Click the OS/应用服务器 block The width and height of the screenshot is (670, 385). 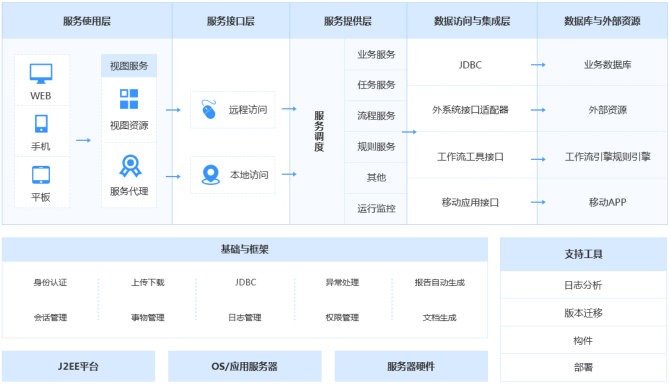245,366
